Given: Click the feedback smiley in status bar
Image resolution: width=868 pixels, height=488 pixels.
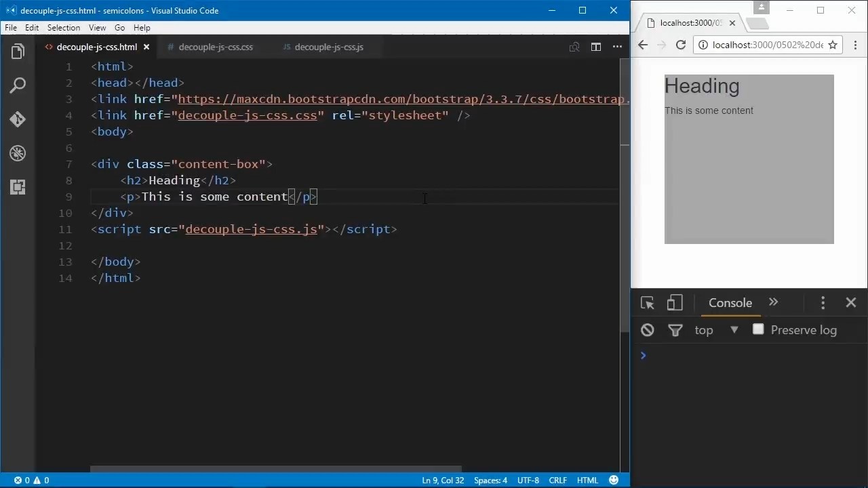Looking at the screenshot, I should 614,480.
